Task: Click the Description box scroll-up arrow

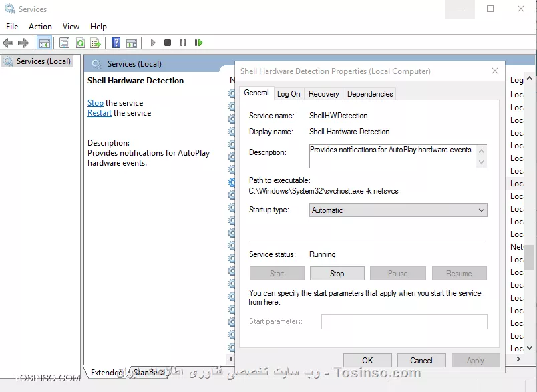Action: 481,151
